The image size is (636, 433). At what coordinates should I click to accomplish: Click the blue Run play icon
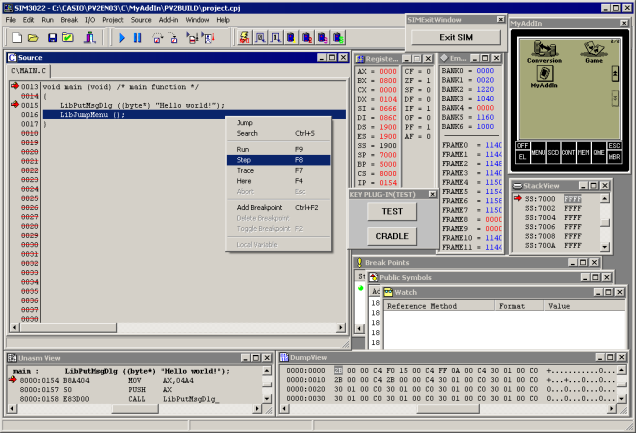click(x=122, y=38)
